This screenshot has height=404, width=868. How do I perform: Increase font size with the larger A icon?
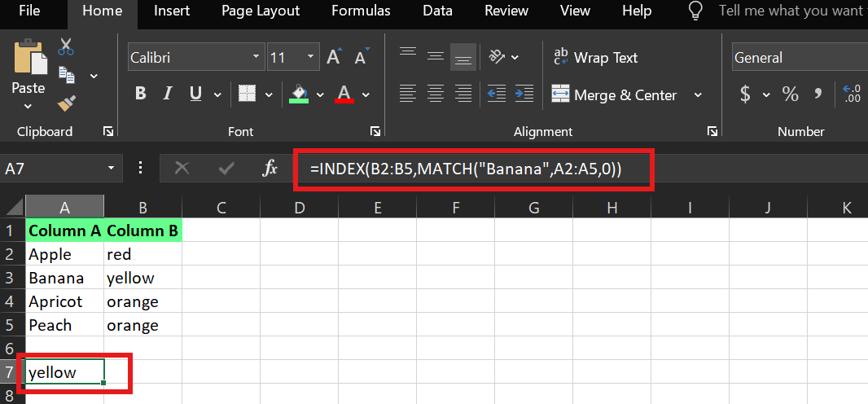pyautogui.click(x=333, y=58)
